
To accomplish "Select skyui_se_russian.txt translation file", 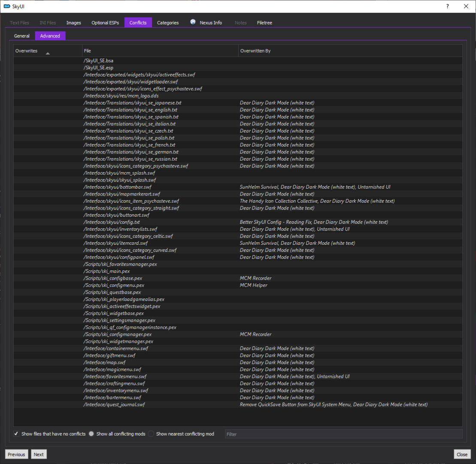I will coord(238,159).
